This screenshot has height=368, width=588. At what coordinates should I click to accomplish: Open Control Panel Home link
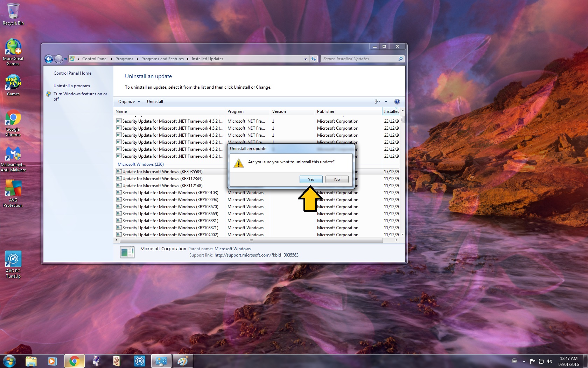pyautogui.click(x=72, y=73)
